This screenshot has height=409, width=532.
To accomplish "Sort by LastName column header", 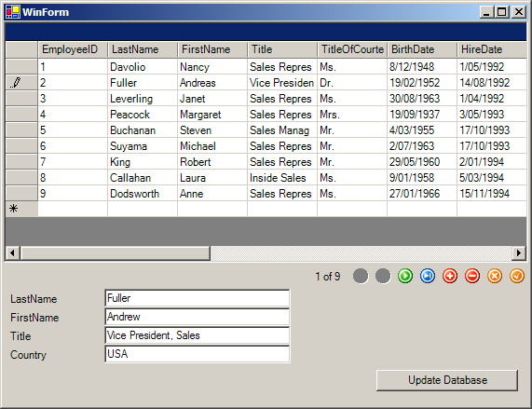I will point(143,49).
